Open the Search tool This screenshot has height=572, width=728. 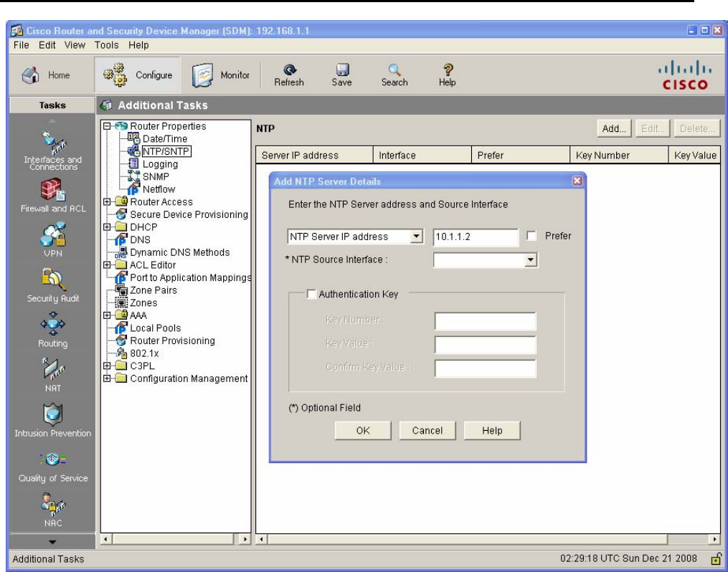(x=394, y=75)
